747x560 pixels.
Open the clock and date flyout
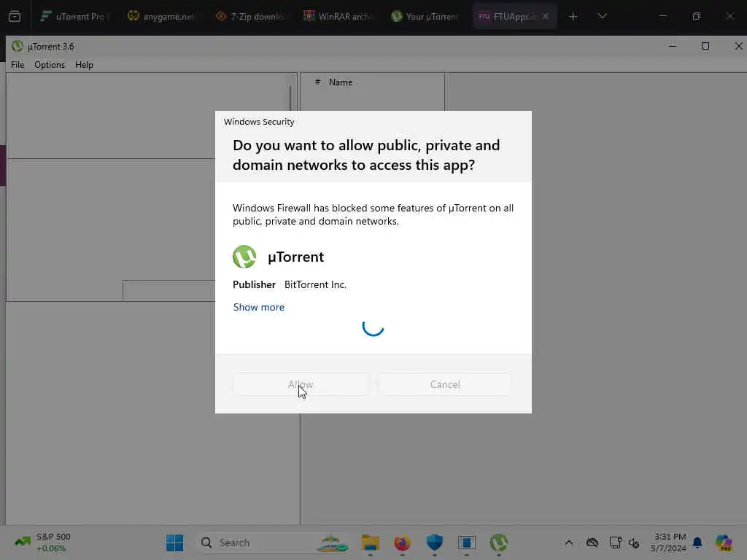[669, 542]
